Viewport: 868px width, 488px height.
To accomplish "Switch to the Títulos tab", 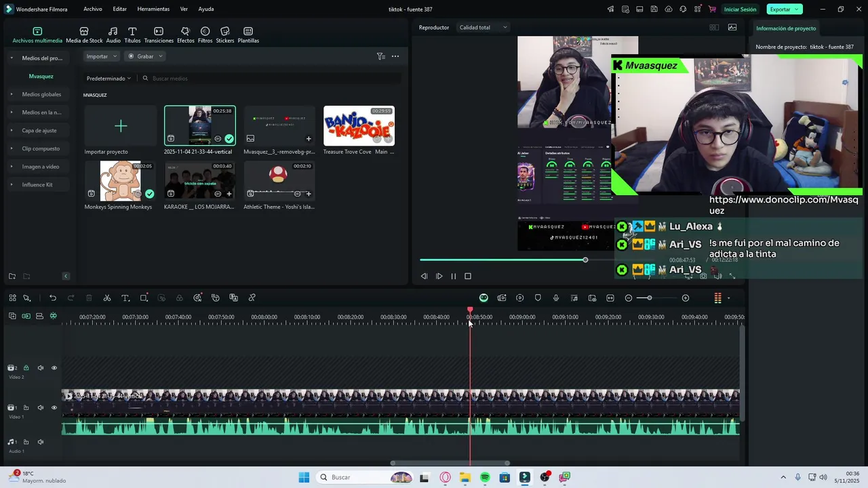I will [132, 35].
